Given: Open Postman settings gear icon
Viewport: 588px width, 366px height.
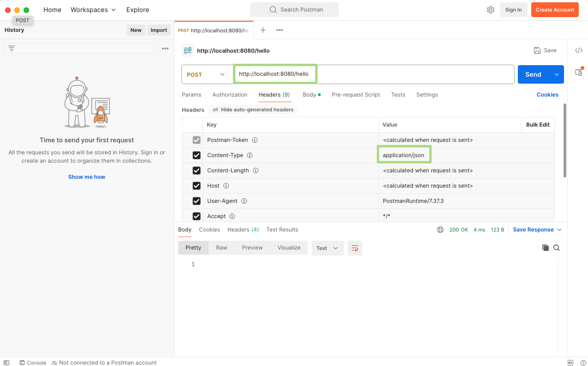Looking at the screenshot, I should tap(491, 10).
